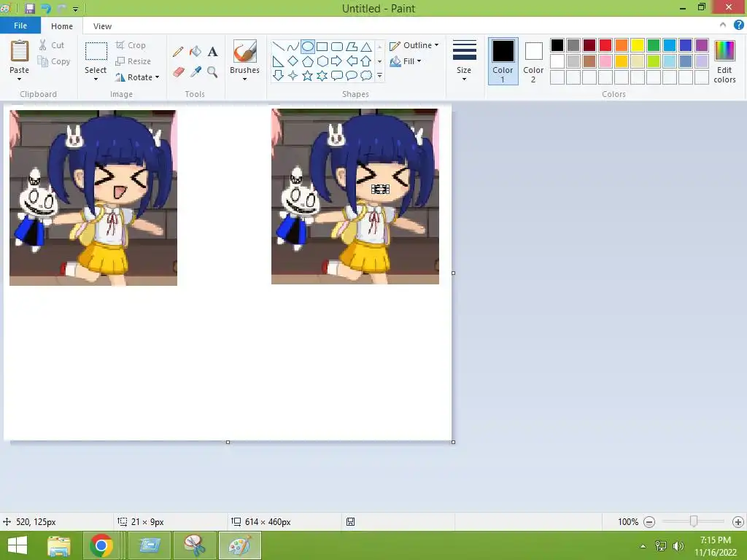The width and height of the screenshot is (747, 560).
Task: Choose the Oval callout shape
Action: click(x=352, y=75)
